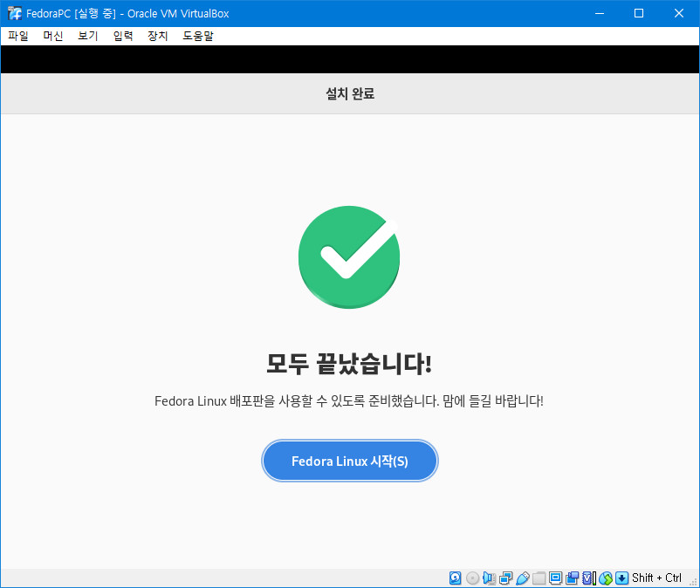Maximize the VirtualBox window
The image size is (700, 588).
pyautogui.click(x=639, y=13)
